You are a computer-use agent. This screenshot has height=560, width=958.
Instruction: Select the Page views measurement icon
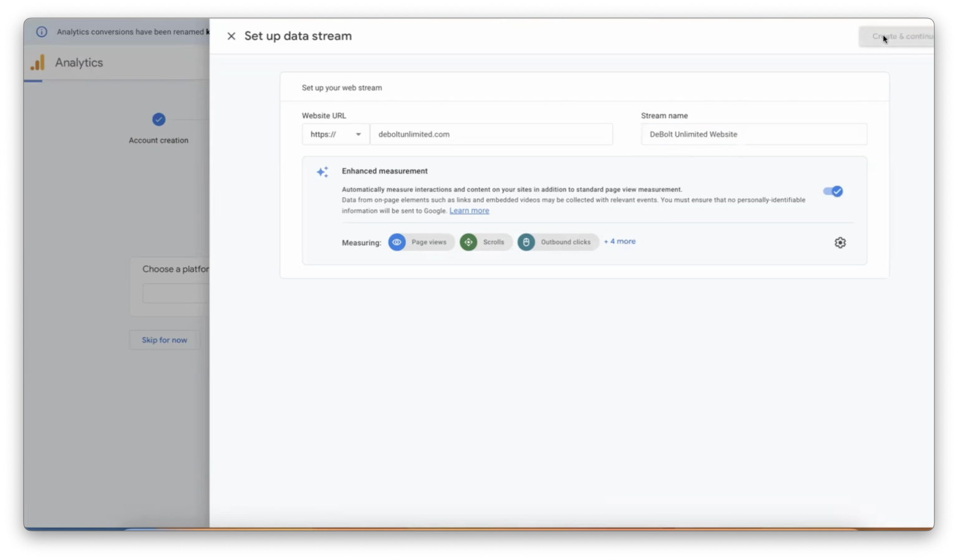click(x=397, y=242)
